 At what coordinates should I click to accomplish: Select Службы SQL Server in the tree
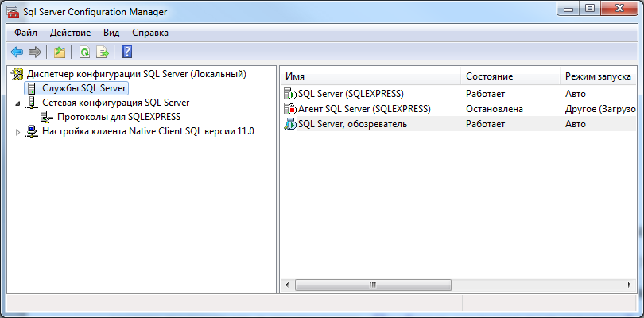[x=84, y=88]
